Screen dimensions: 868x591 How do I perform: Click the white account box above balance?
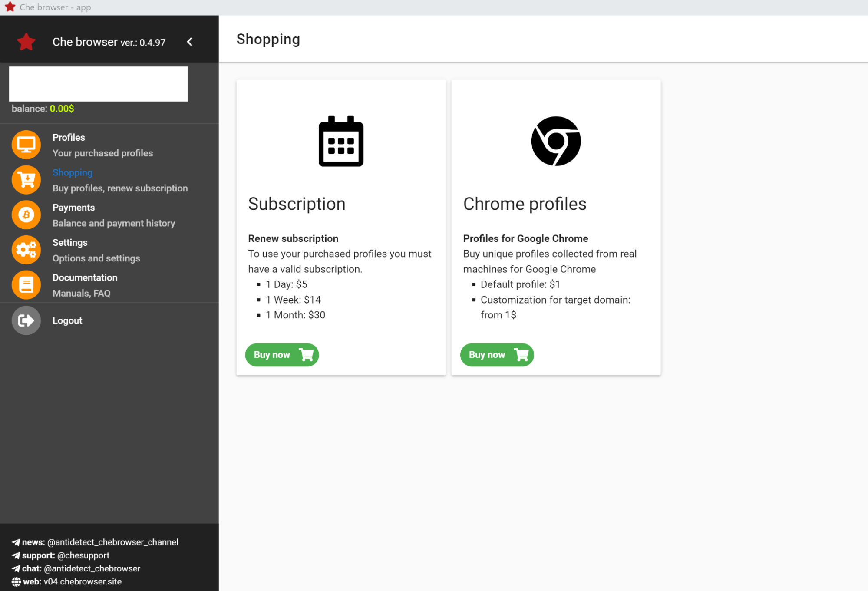tap(99, 84)
